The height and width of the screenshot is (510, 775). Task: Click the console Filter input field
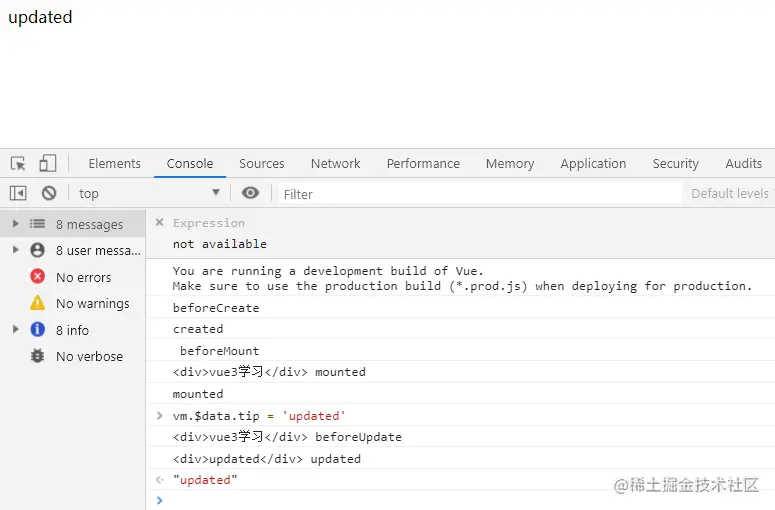[480, 193]
